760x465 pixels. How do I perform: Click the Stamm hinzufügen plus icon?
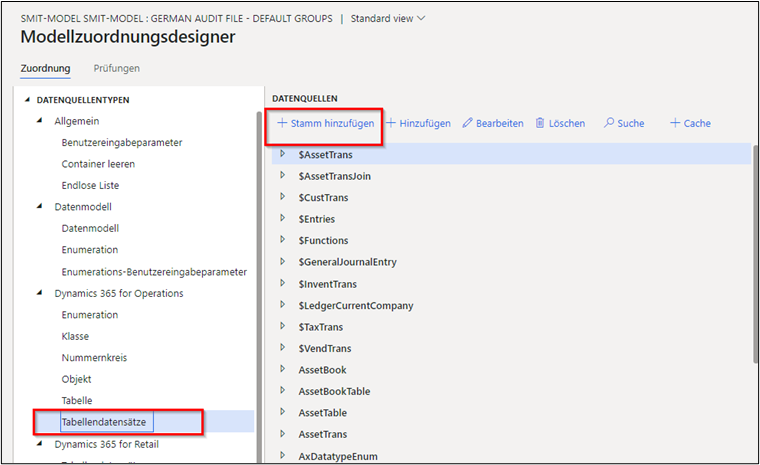pyautogui.click(x=282, y=123)
